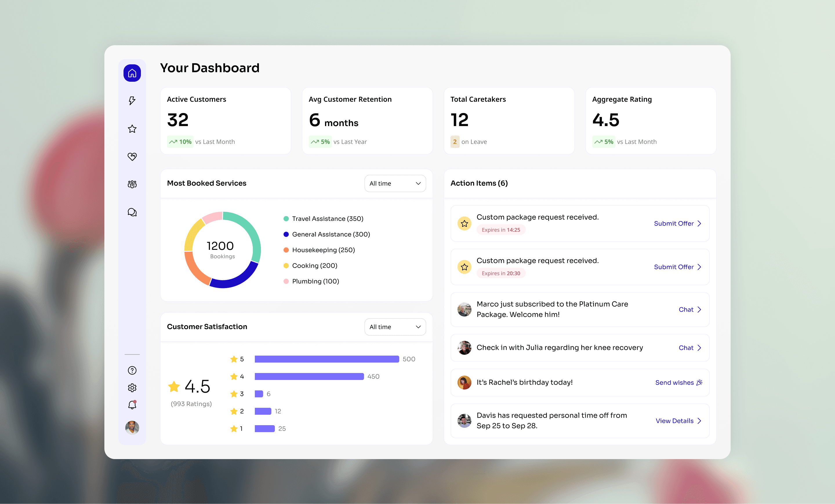Viewport: 835px width, 504px height.
Task: Open the heart handshake sidebar icon
Action: coord(132,157)
